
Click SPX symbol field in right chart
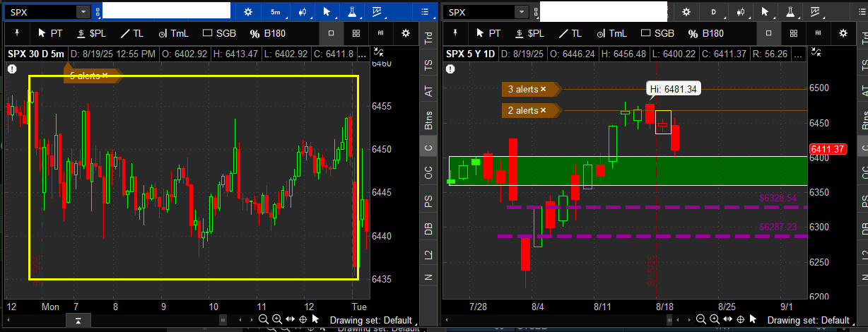tap(479, 12)
